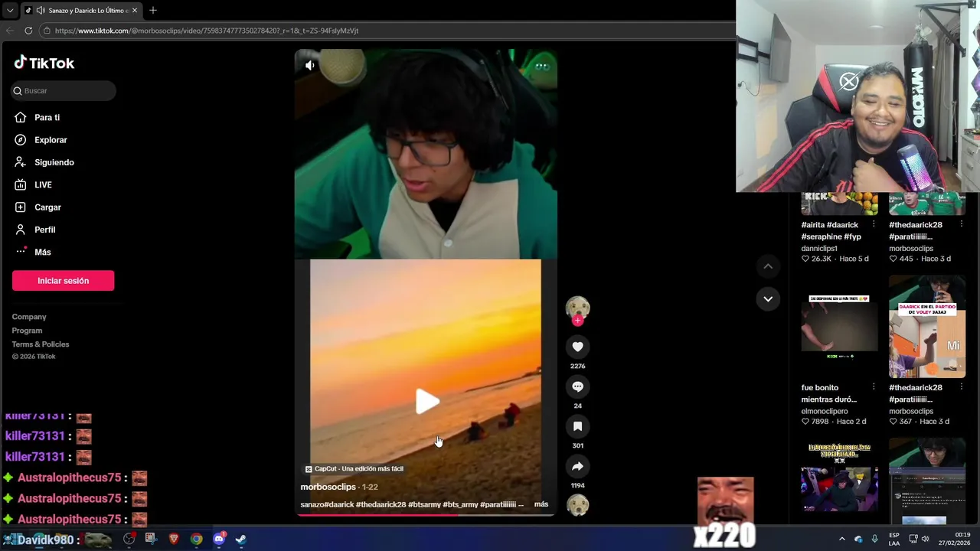Open Perfil in the sidebar

point(44,230)
